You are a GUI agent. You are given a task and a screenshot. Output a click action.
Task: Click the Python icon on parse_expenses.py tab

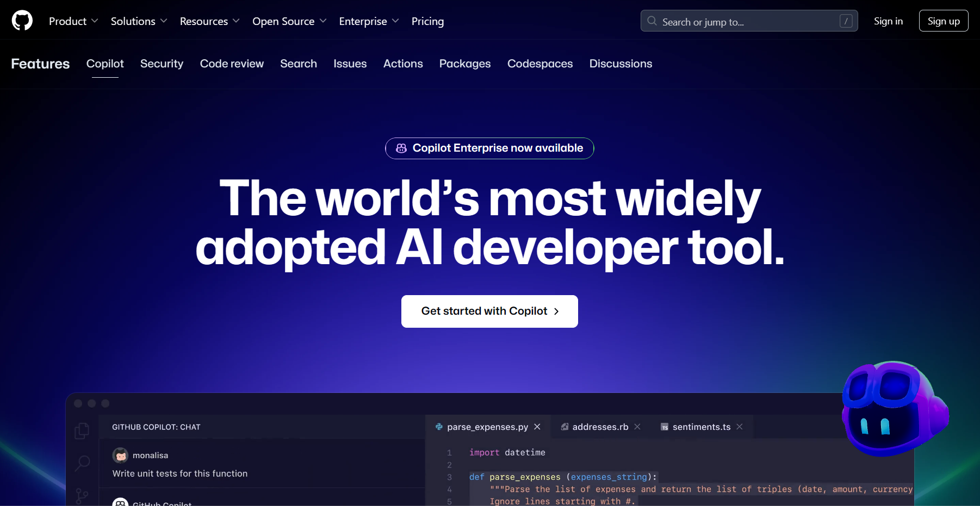(x=439, y=427)
